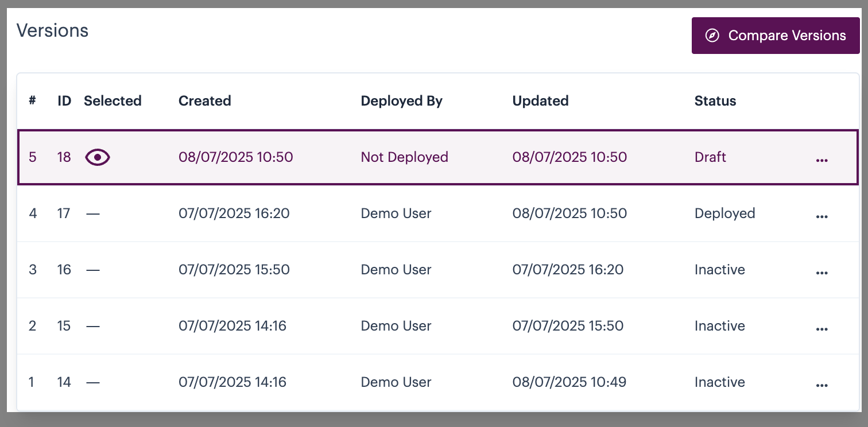Click the Deployed By column header

(x=401, y=101)
